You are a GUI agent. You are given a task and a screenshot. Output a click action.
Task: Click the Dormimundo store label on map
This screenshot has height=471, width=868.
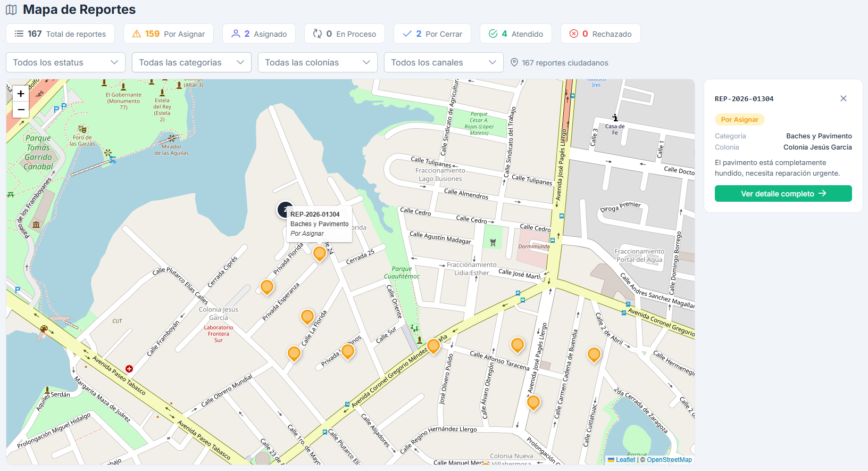[x=534, y=246]
